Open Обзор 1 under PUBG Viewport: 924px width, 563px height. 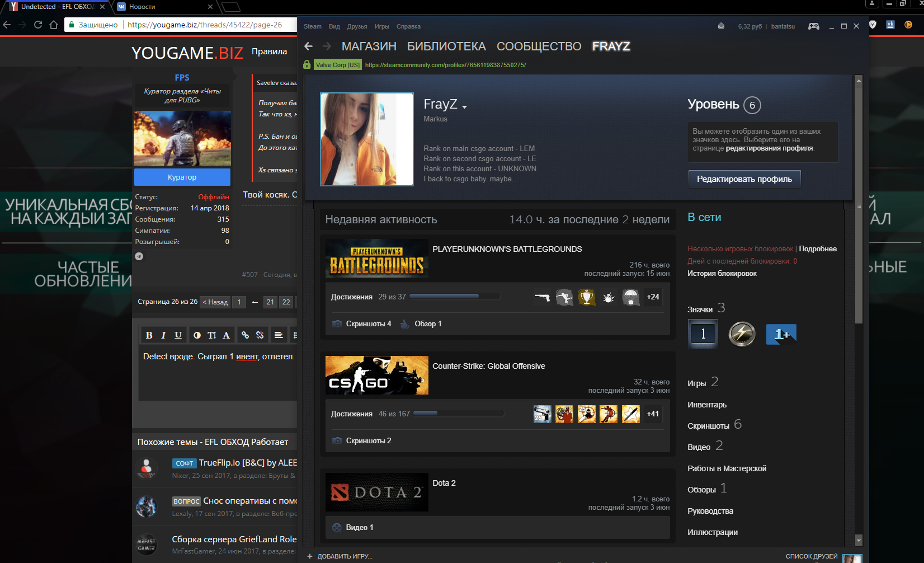pyautogui.click(x=428, y=324)
